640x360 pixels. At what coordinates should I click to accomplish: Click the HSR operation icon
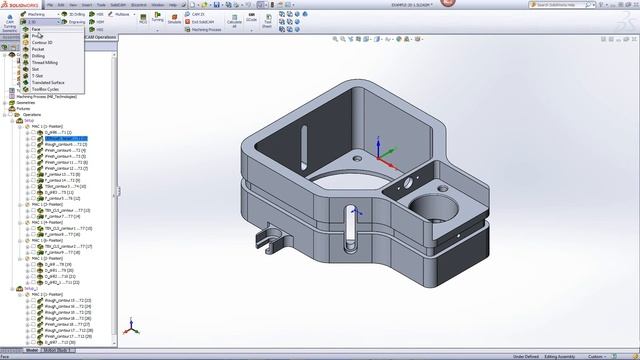92,14
